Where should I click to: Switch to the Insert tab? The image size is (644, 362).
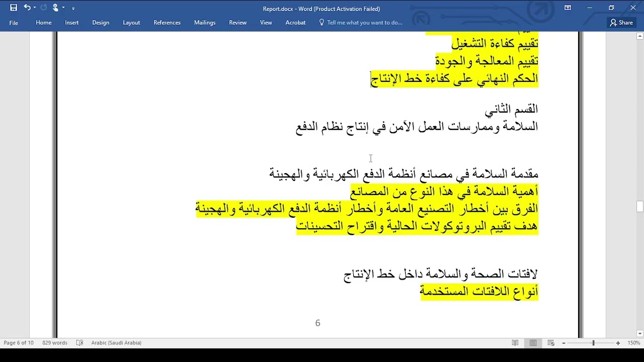pos(72,23)
